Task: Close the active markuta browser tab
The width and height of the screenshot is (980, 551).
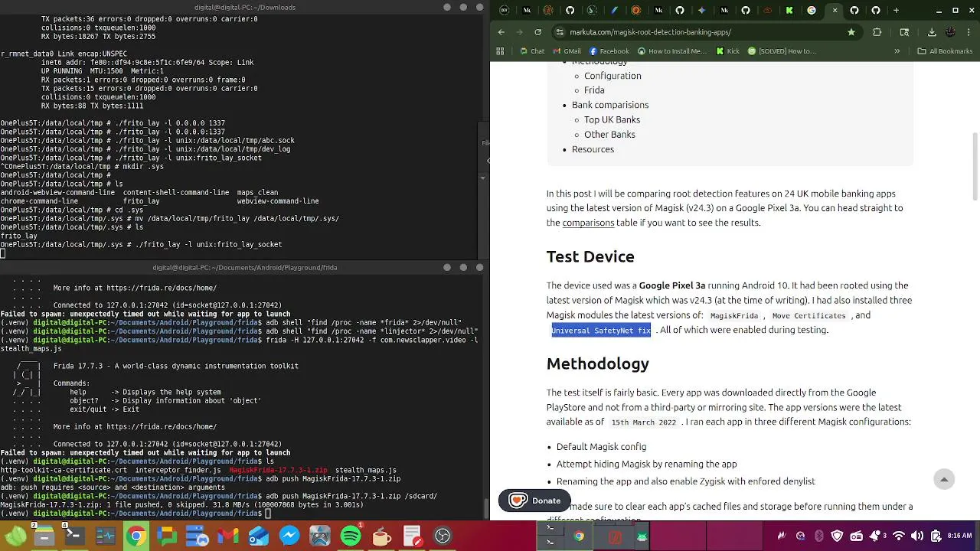Action: point(835,11)
